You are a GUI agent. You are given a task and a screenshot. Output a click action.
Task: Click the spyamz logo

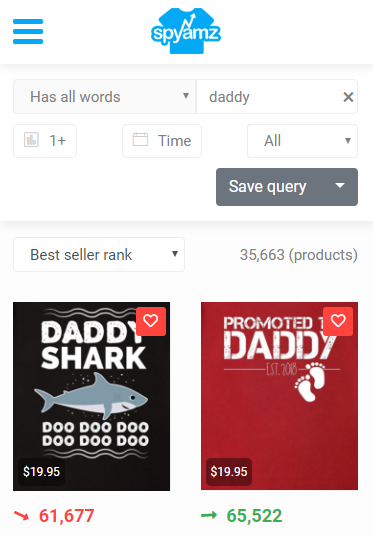click(x=186, y=31)
